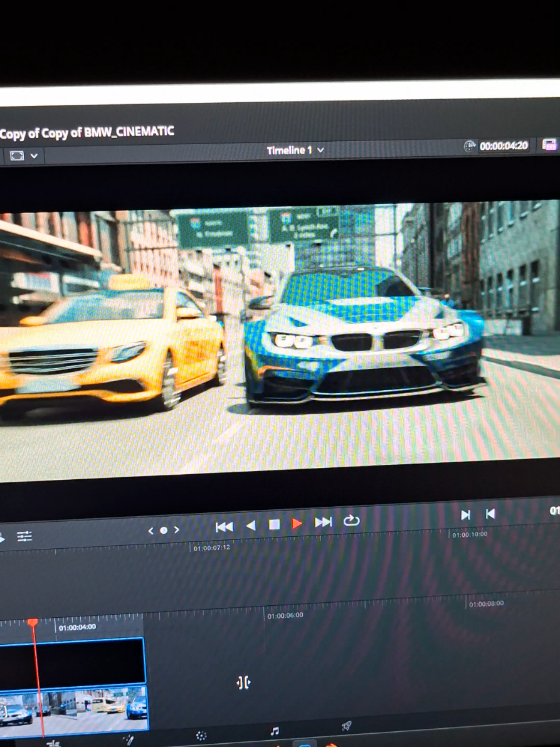Switch to the Deliver page
Viewport: 560px width, 747px height.
pyautogui.click(x=346, y=726)
